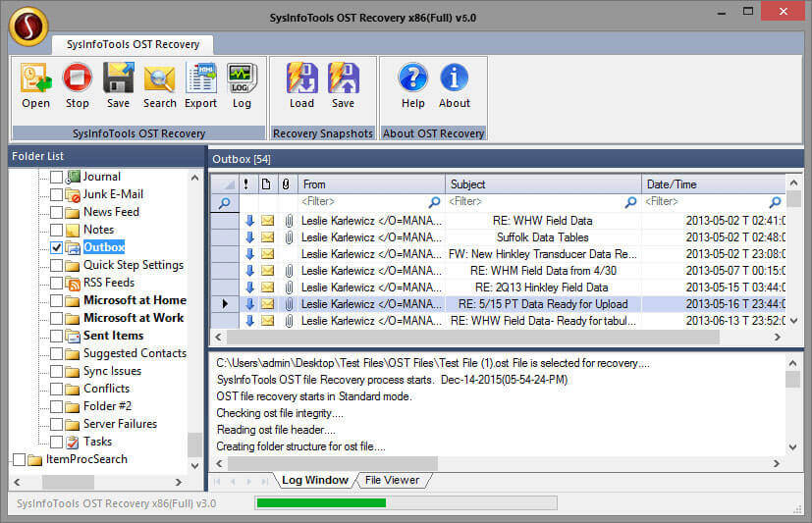Enable the Junk E-Mail folder checkbox
This screenshot has height=523, width=812.
click(x=57, y=194)
